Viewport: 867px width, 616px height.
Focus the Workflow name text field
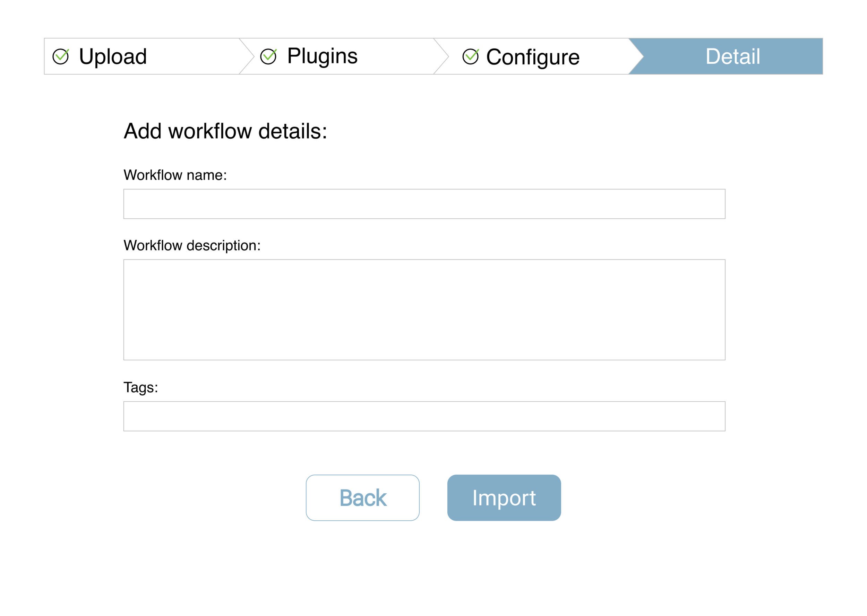coord(424,204)
